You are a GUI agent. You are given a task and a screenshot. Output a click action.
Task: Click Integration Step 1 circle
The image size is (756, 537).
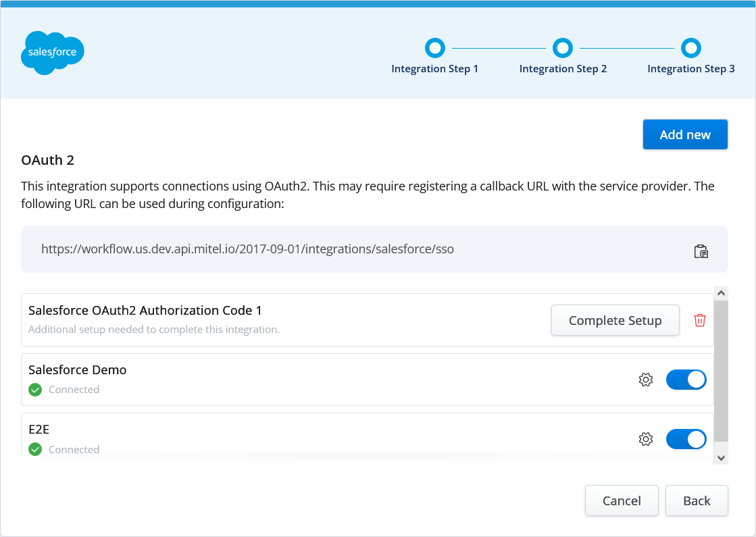point(435,48)
